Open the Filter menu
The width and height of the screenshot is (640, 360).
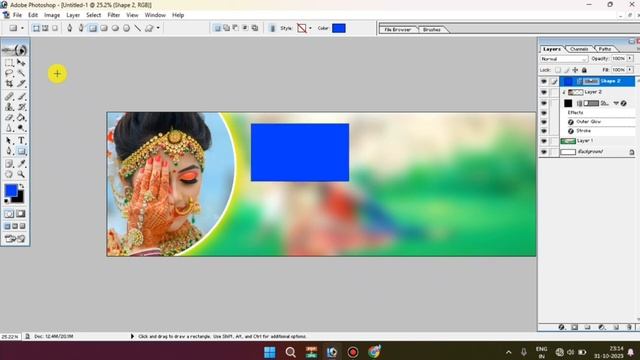pyautogui.click(x=113, y=15)
